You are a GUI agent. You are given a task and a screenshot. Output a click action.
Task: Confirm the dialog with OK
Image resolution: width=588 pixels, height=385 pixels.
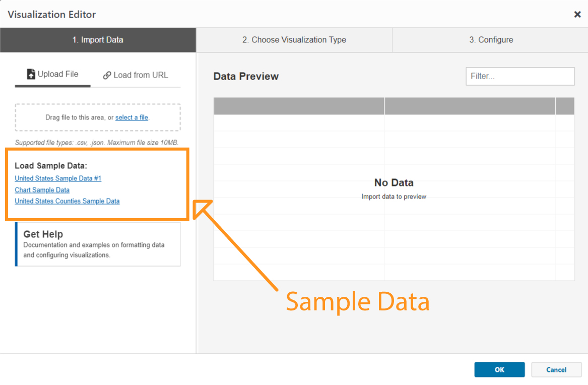(499, 369)
